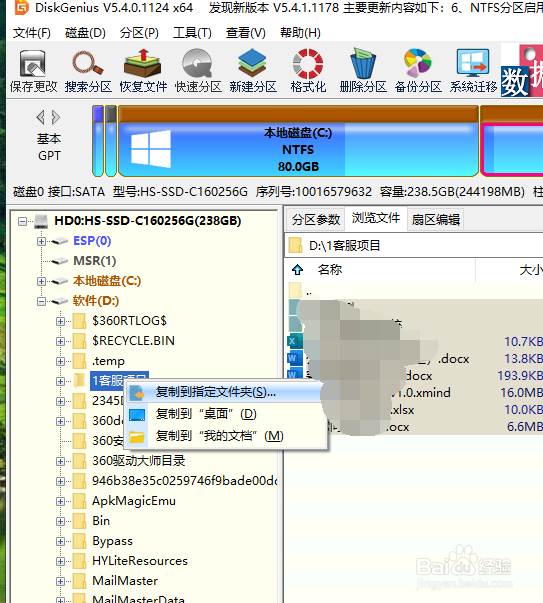Click New Partition (新建分区) icon
The height and width of the screenshot is (603, 543).
click(x=253, y=71)
